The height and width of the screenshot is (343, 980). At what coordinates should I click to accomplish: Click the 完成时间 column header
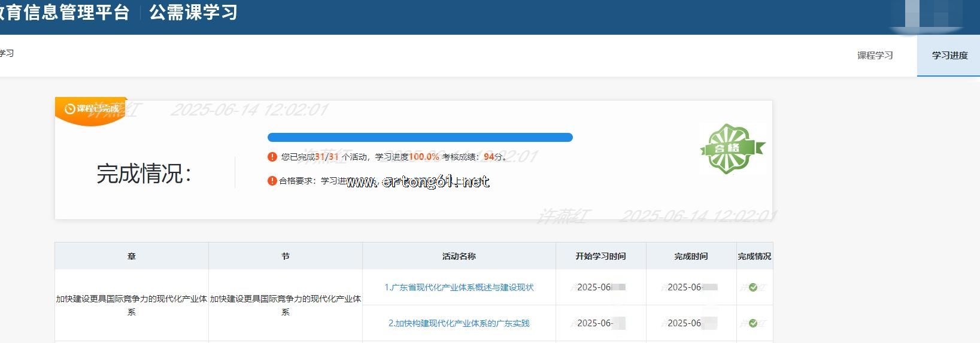point(691,256)
